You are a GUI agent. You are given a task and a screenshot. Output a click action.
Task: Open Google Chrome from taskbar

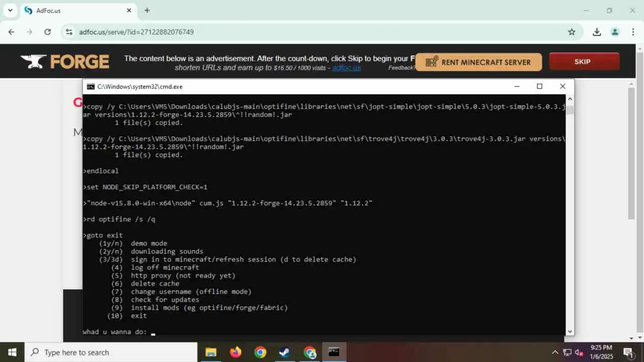[260, 352]
